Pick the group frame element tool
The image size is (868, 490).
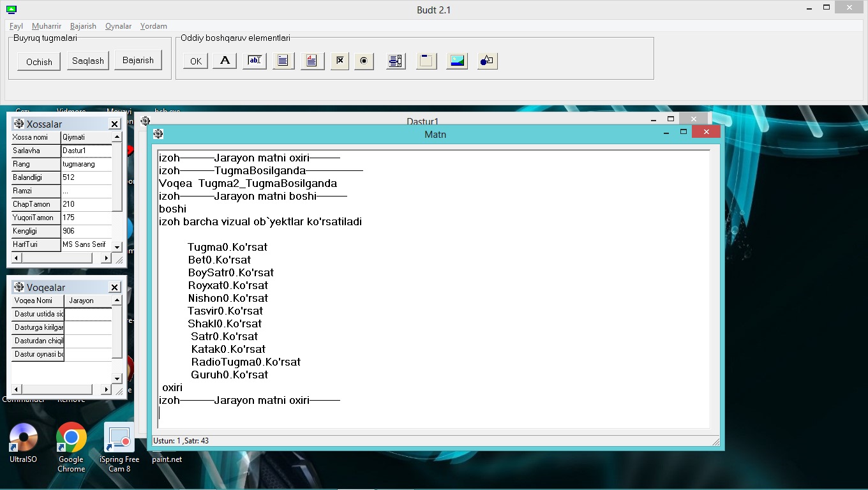tap(426, 61)
